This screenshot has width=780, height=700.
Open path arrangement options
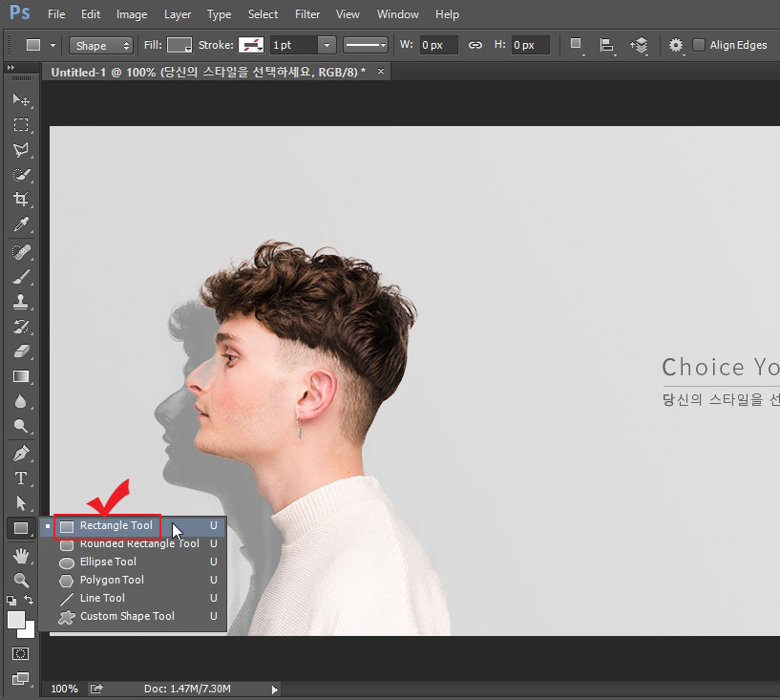640,45
